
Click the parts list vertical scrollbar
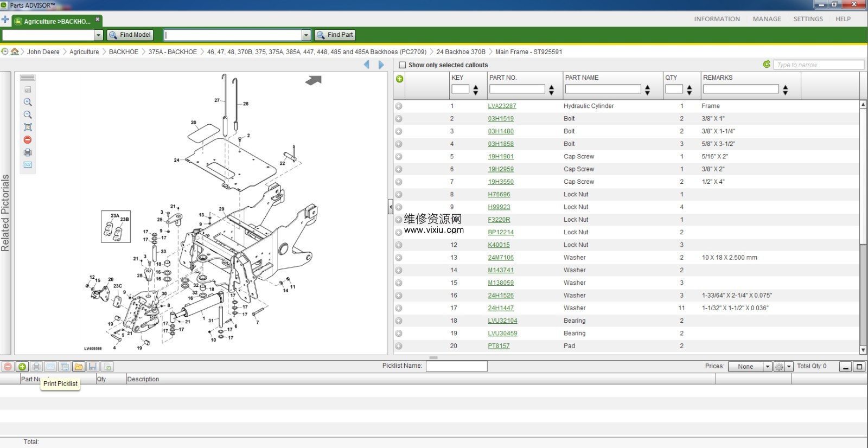863,176
